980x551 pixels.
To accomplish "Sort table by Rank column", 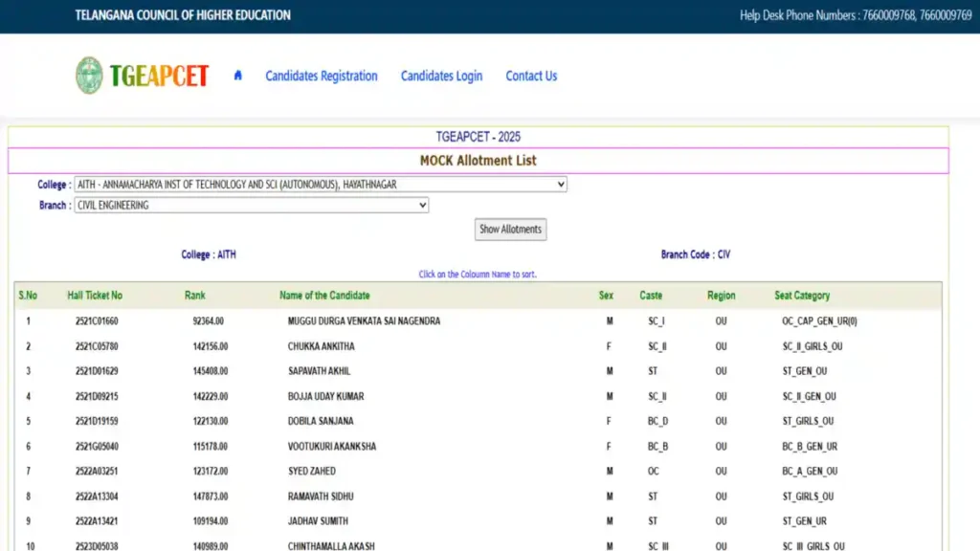I will [195, 296].
